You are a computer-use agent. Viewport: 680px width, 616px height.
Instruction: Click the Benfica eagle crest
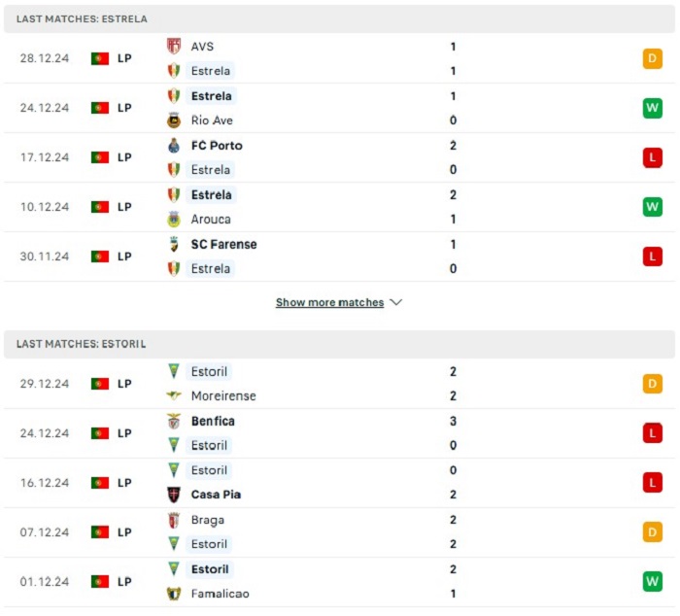(x=174, y=421)
